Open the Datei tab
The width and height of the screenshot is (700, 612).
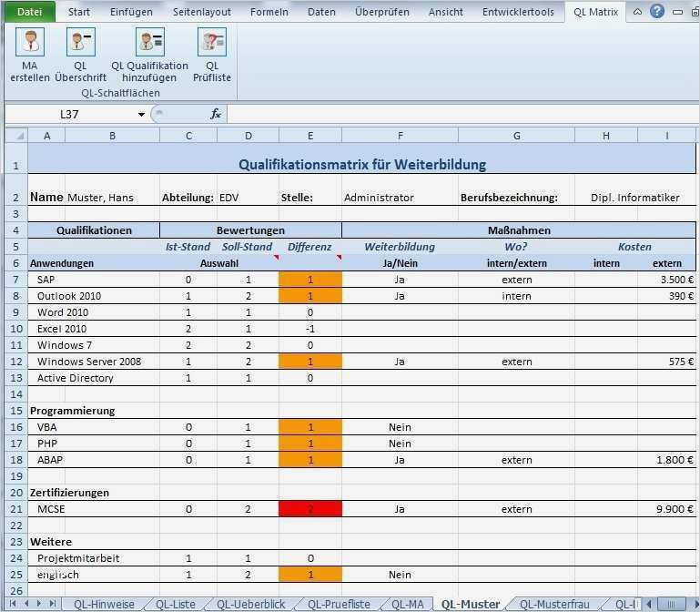pos(30,12)
